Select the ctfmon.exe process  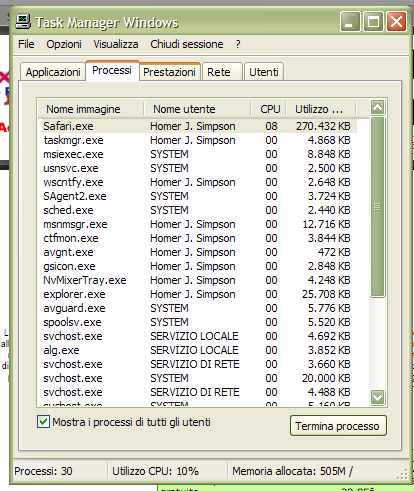pyautogui.click(x=199, y=238)
